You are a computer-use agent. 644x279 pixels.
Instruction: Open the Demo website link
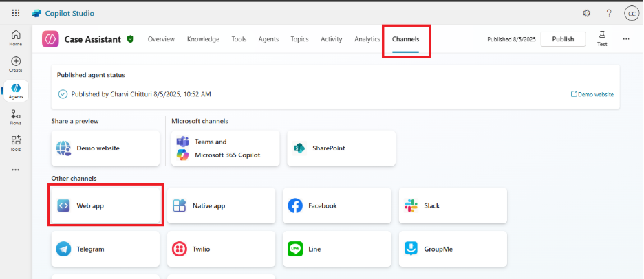point(592,94)
